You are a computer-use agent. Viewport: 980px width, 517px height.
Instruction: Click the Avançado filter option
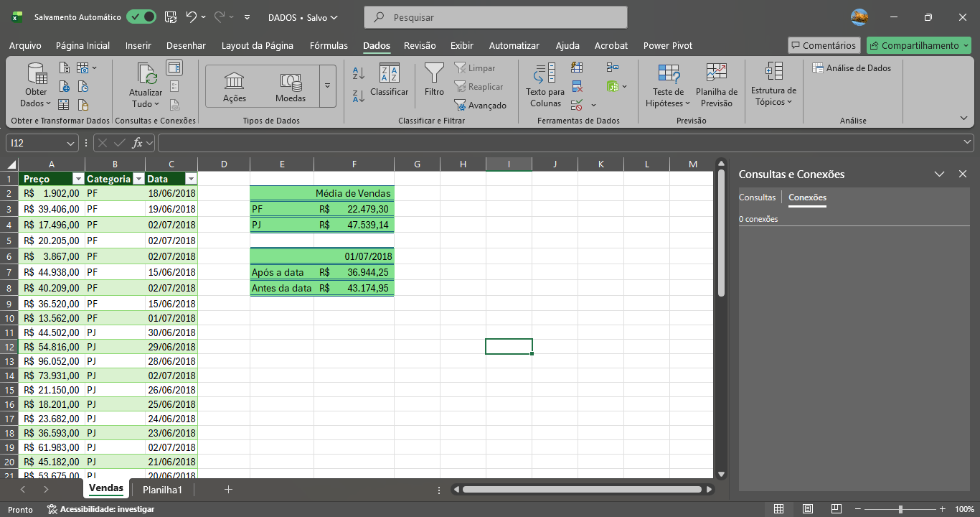[x=480, y=106]
